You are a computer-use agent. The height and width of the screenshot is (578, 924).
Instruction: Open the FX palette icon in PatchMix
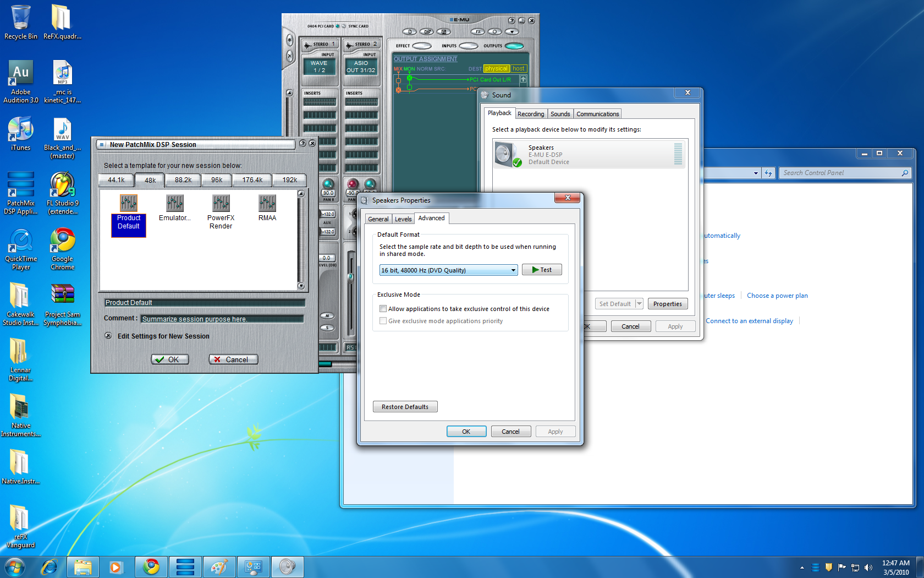tap(477, 32)
